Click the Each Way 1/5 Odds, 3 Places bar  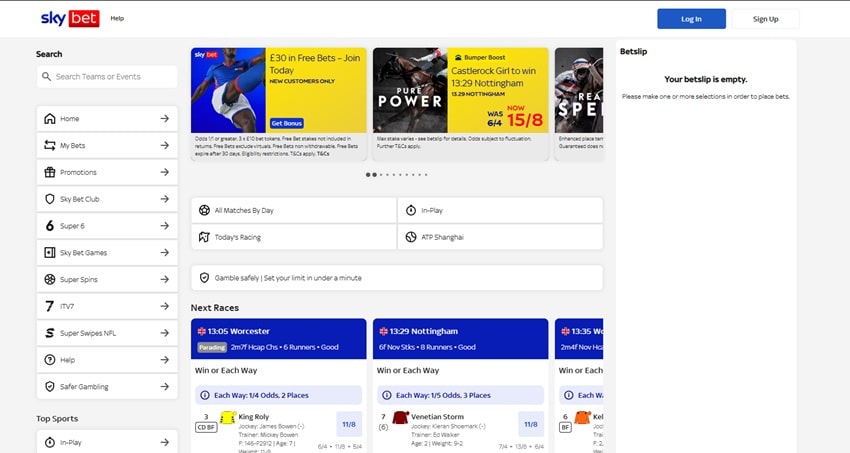point(460,395)
